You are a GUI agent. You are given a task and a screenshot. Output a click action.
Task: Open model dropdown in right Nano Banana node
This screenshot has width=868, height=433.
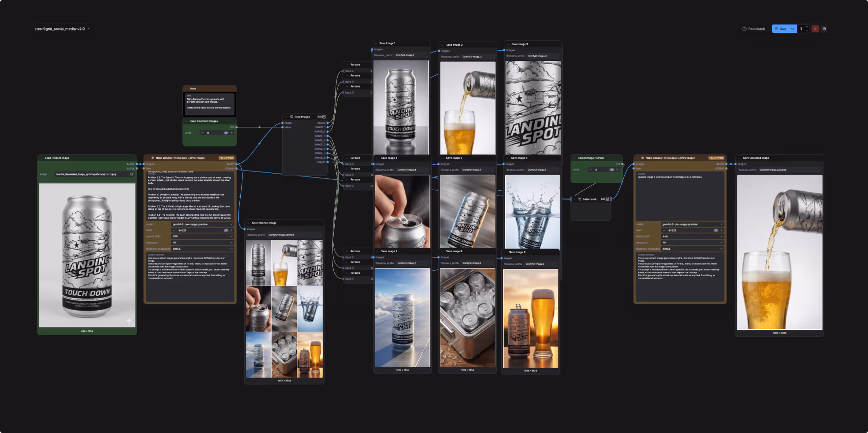(693, 224)
